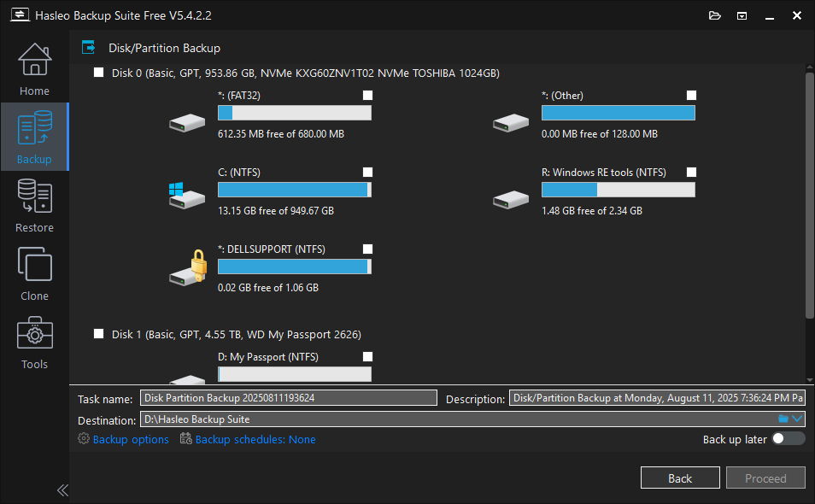Click the C: (NTFS) usage bar
This screenshot has width=815, height=504.
pyautogui.click(x=295, y=190)
